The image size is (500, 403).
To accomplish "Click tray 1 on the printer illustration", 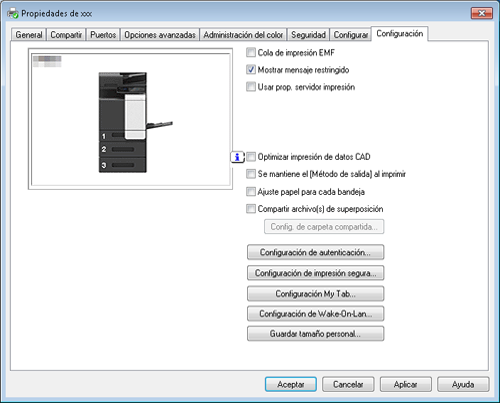I will 112,135.
